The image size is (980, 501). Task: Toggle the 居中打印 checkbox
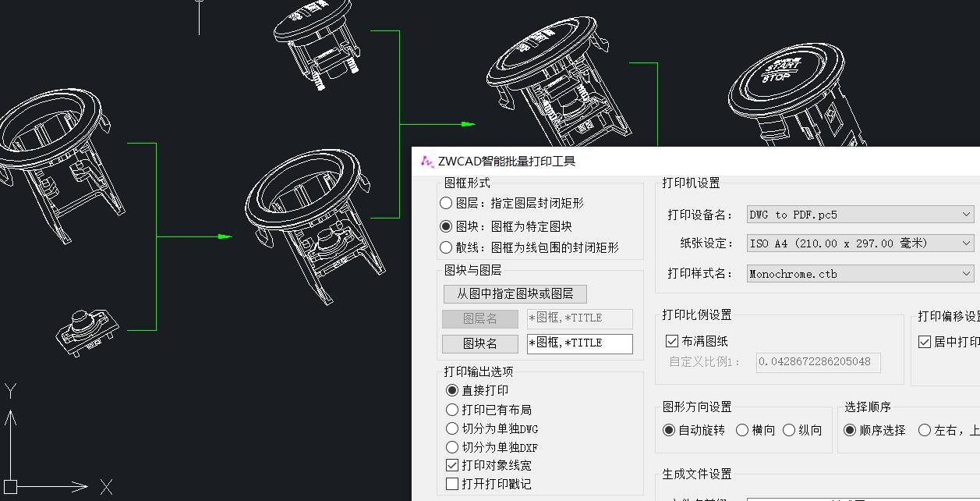925,342
